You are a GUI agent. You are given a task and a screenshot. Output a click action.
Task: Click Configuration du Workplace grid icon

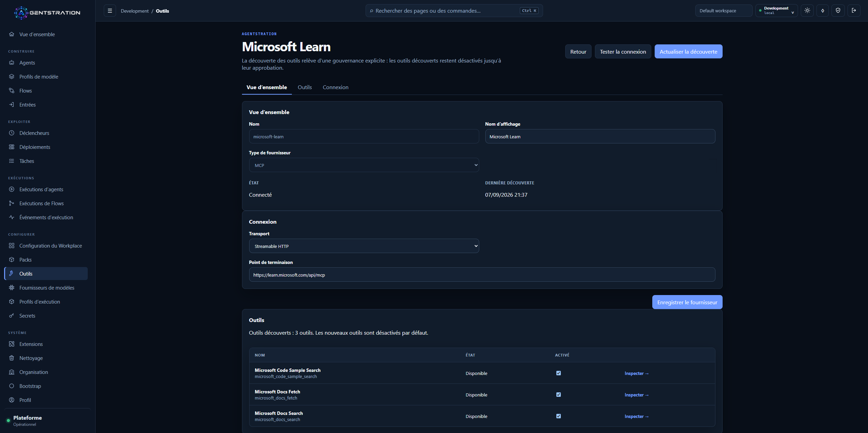(12, 246)
